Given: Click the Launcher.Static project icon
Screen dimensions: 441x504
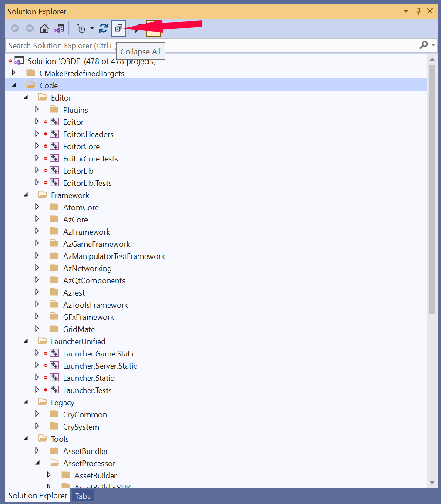Looking at the screenshot, I should [54, 378].
